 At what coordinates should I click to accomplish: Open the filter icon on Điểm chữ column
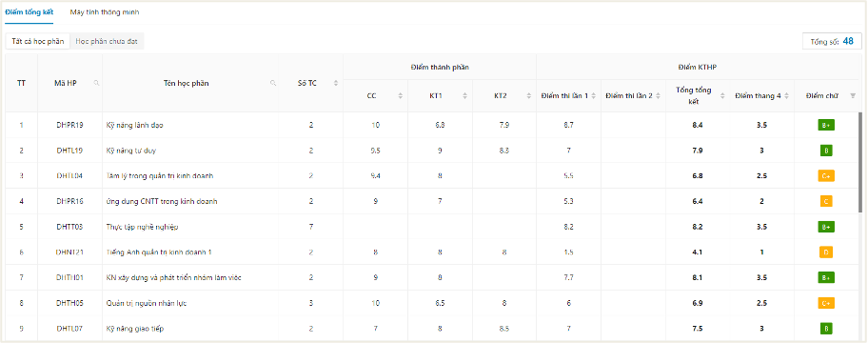pos(853,96)
